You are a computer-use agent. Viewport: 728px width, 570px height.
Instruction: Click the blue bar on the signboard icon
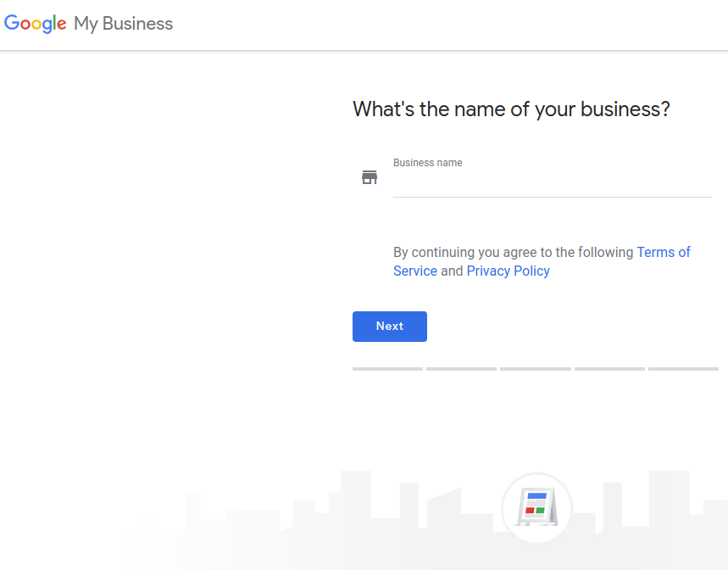[536, 496]
